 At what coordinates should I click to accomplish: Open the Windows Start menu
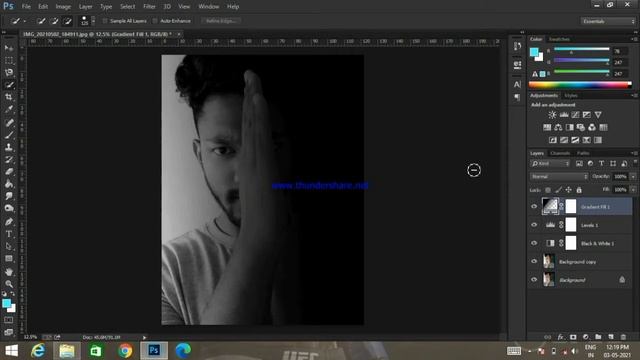(12, 351)
